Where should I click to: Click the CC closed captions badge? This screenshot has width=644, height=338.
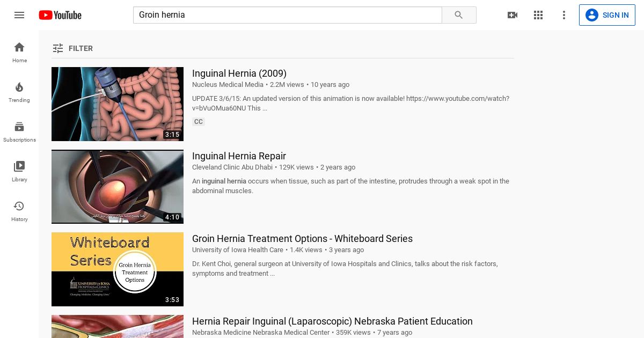(199, 122)
